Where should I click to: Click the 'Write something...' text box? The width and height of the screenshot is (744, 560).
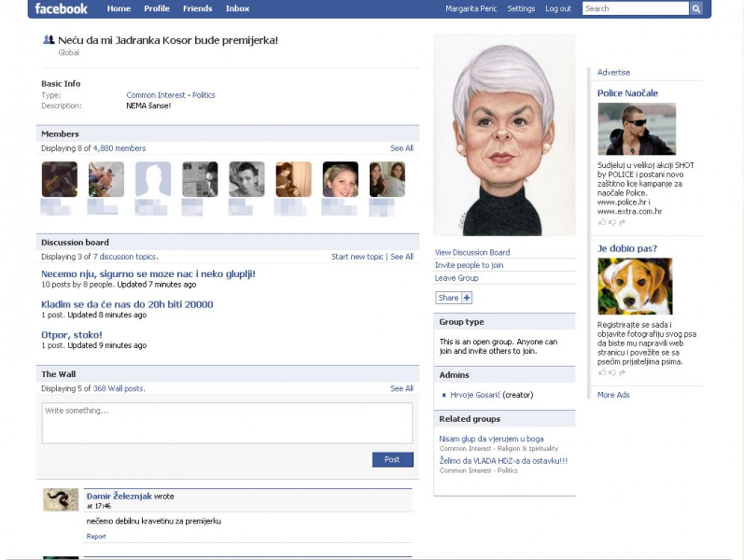[227, 423]
